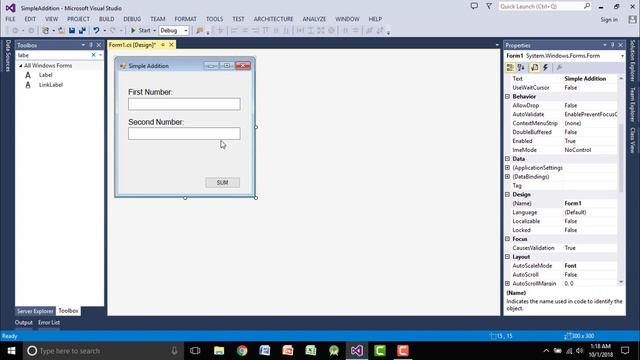Open the BUILD menu

click(x=107, y=19)
